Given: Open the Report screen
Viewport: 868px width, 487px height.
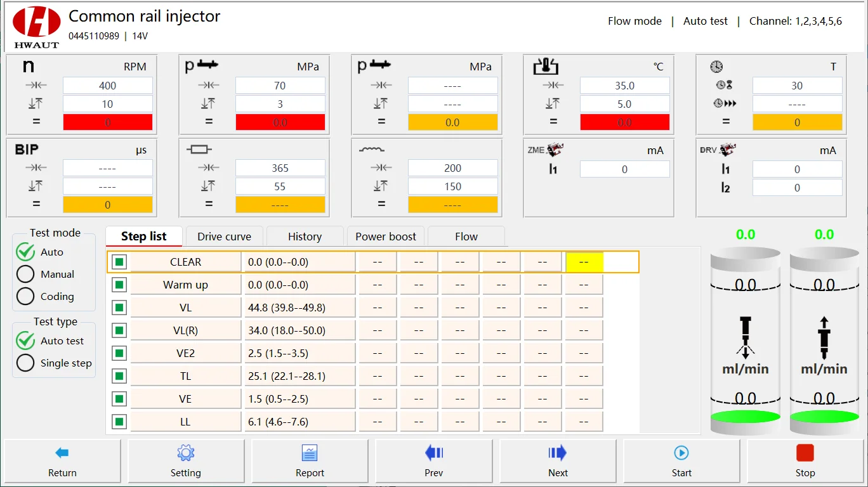Looking at the screenshot, I should pos(310,461).
